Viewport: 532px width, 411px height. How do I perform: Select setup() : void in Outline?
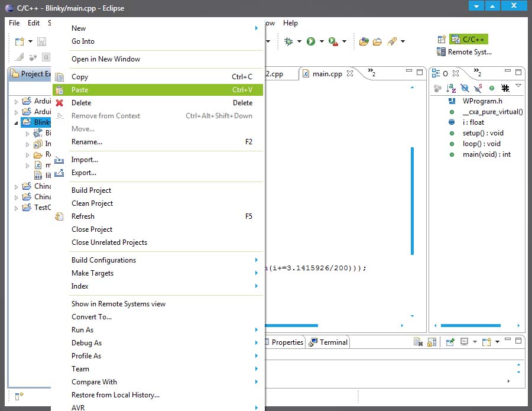coord(483,133)
